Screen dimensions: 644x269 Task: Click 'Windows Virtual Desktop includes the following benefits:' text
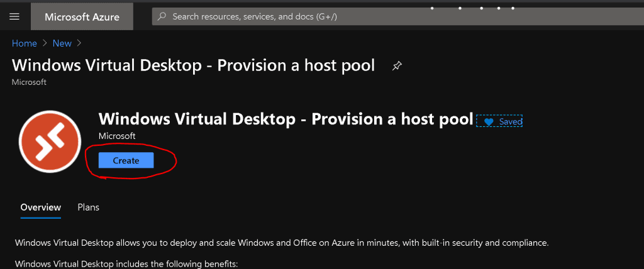point(126,263)
